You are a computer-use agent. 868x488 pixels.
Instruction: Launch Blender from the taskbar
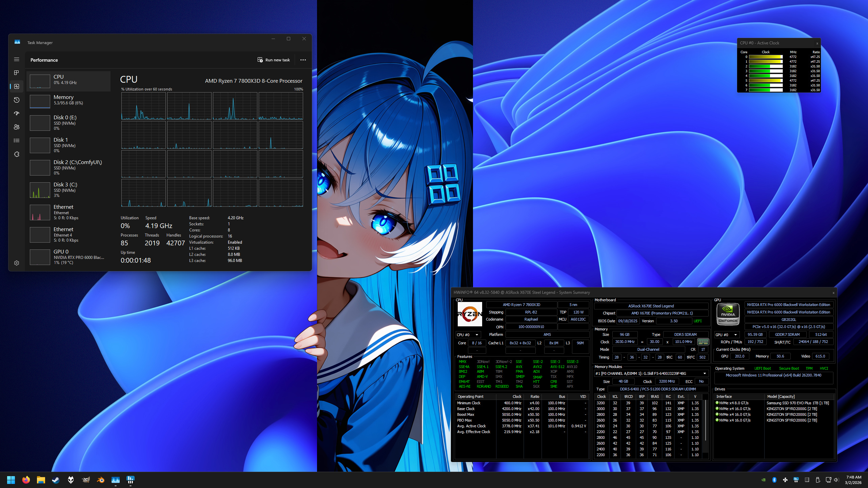click(x=101, y=480)
